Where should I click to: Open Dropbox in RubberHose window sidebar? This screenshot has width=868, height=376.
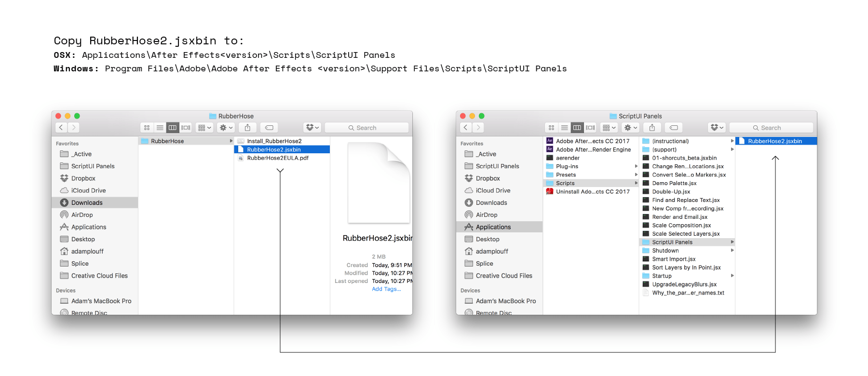click(95, 178)
